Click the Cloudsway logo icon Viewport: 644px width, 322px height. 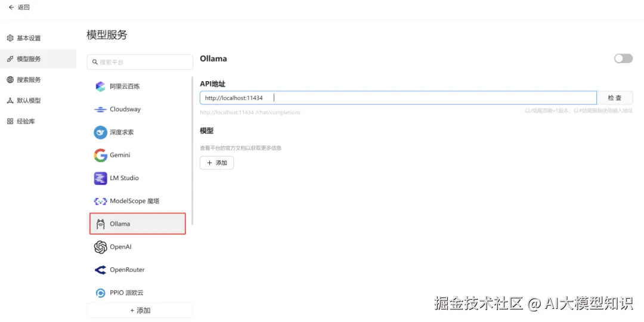100,109
